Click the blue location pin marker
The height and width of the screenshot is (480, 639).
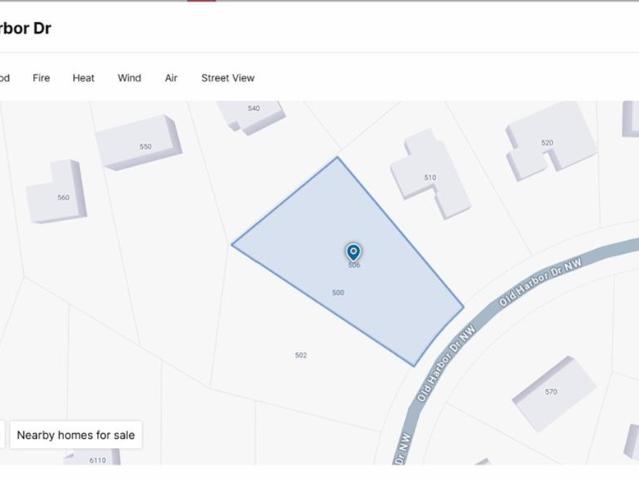pos(353,251)
